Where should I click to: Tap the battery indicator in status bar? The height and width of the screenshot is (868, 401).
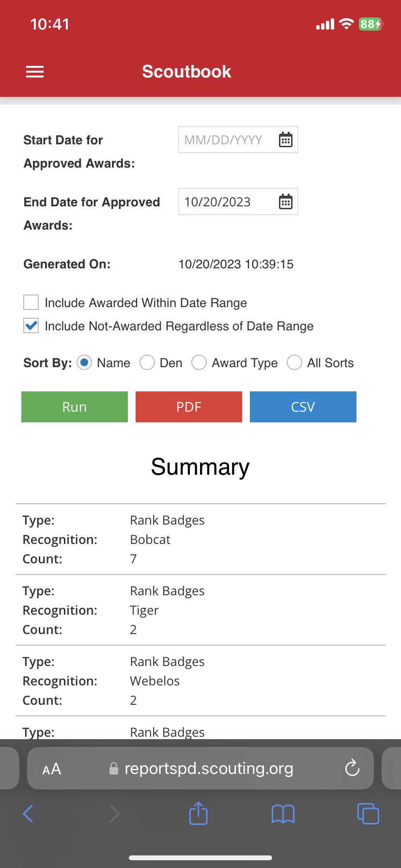(371, 24)
